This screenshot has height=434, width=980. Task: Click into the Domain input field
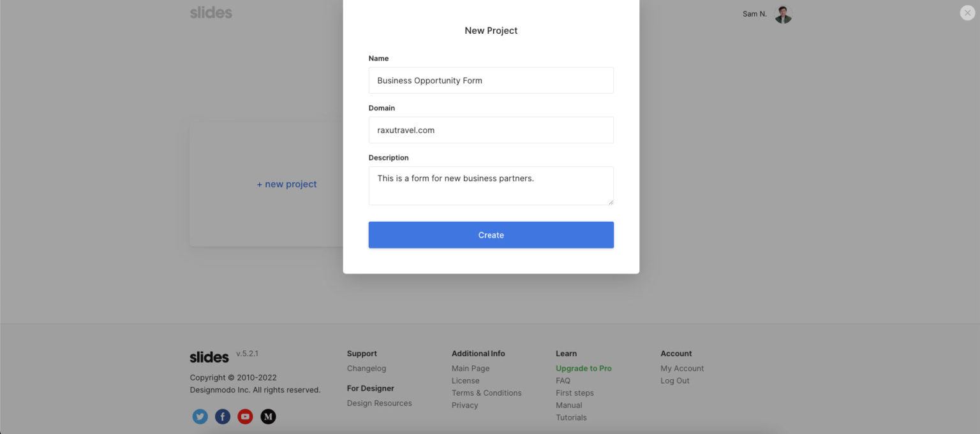(x=491, y=130)
